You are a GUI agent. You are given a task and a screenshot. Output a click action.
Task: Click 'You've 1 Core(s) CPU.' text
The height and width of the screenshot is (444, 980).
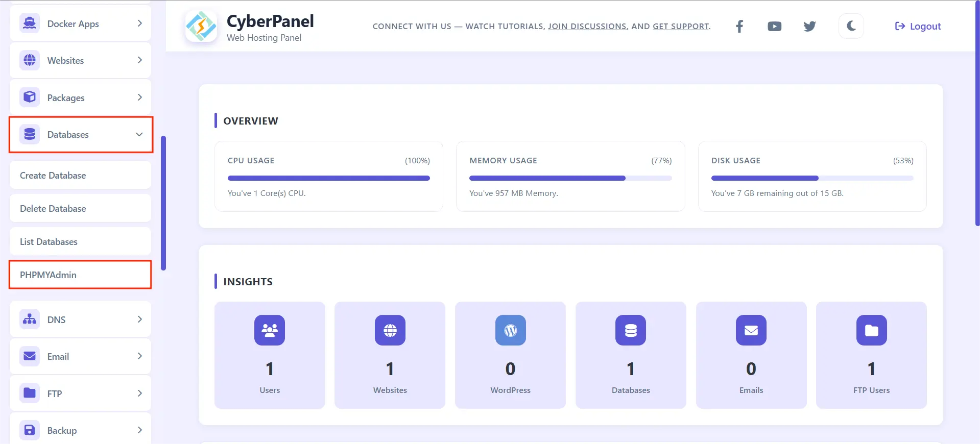267,193
